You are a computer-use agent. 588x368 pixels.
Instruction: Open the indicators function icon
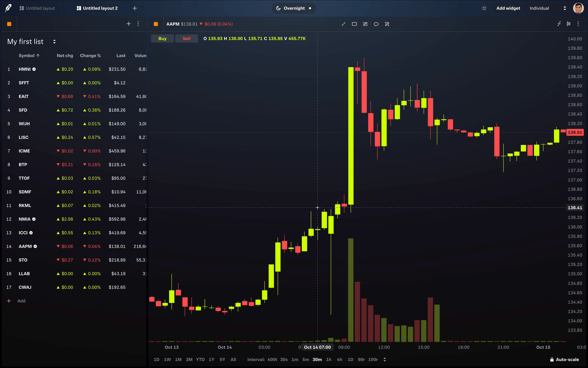[559, 24]
